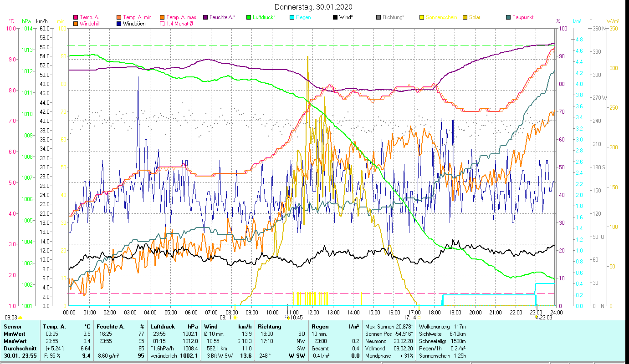Viewport: 629px width, 364px height.
Task: Click the Temp. A. min legend swatch
Action: tap(119, 17)
